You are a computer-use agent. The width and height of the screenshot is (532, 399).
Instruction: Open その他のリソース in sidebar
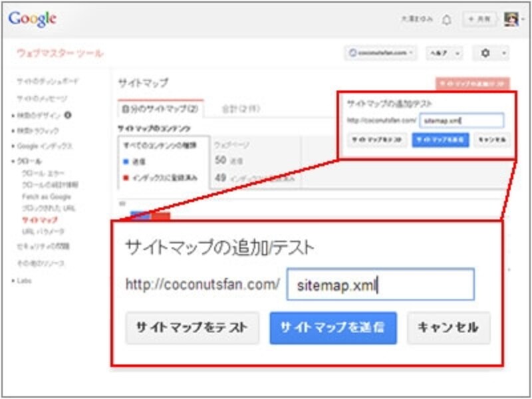41,263
